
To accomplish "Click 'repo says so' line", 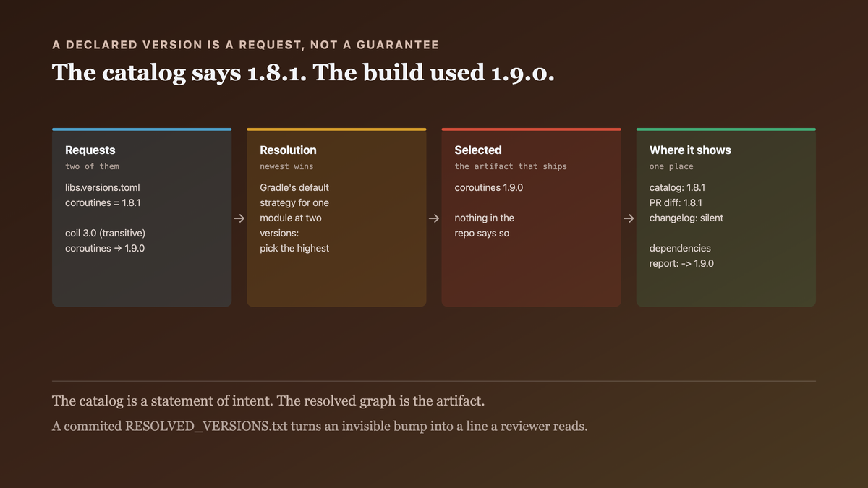I will (x=482, y=233).
